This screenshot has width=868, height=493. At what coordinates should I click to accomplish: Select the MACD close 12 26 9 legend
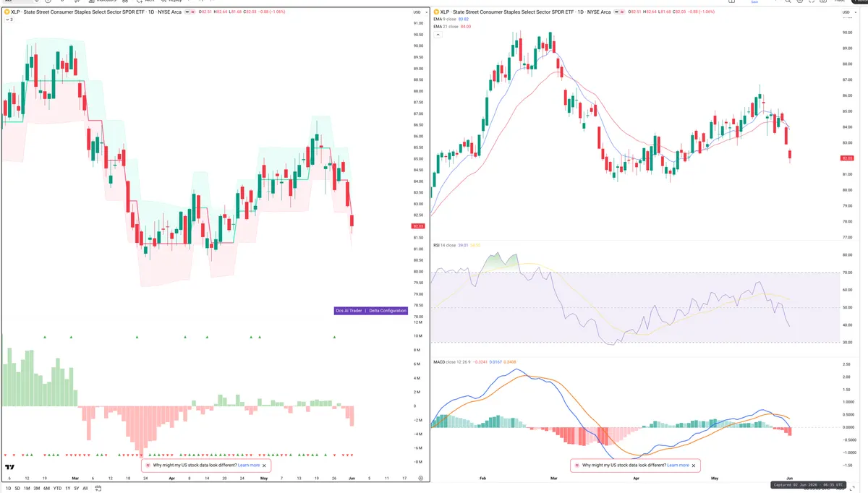click(452, 361)
